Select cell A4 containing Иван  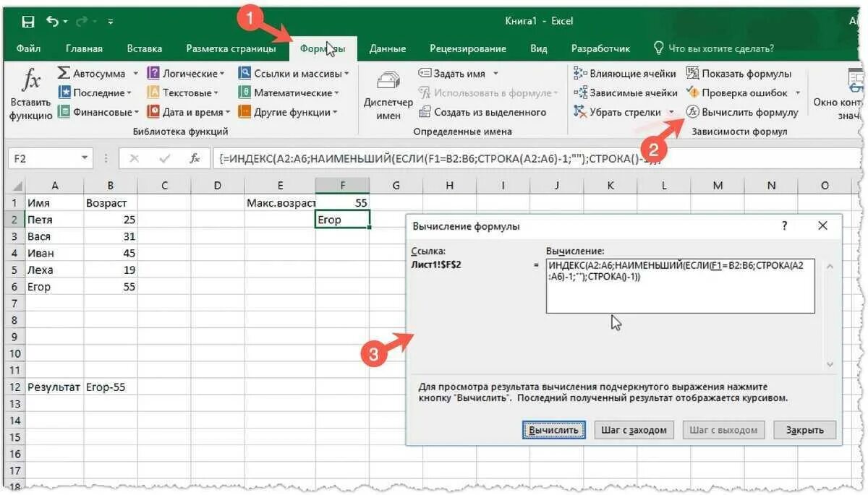click(54, 253)
